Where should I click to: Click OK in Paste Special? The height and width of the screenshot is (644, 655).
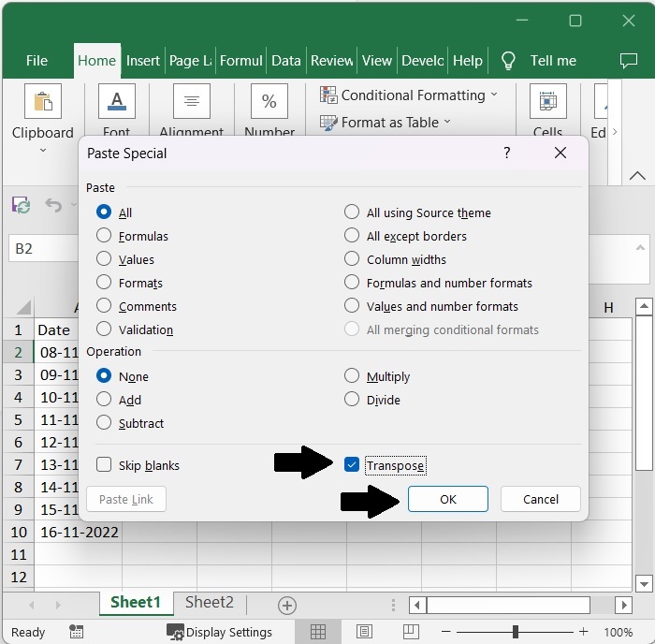tap(448, 499)
